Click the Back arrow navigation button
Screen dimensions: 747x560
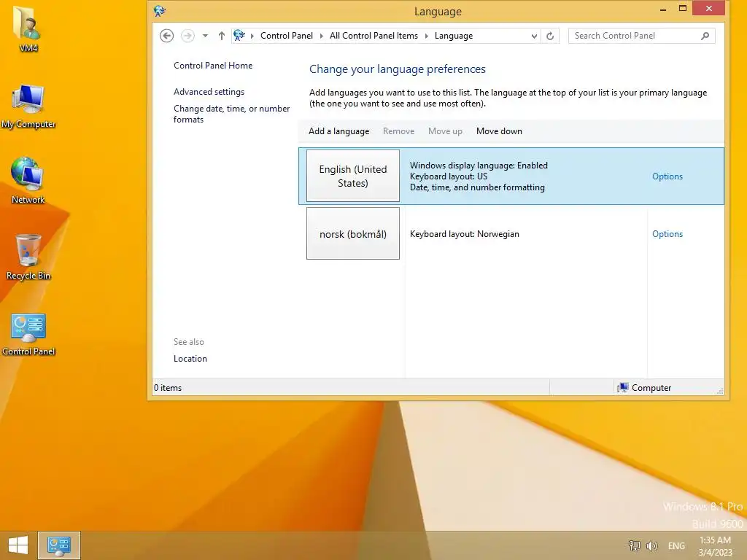[167, 36]
